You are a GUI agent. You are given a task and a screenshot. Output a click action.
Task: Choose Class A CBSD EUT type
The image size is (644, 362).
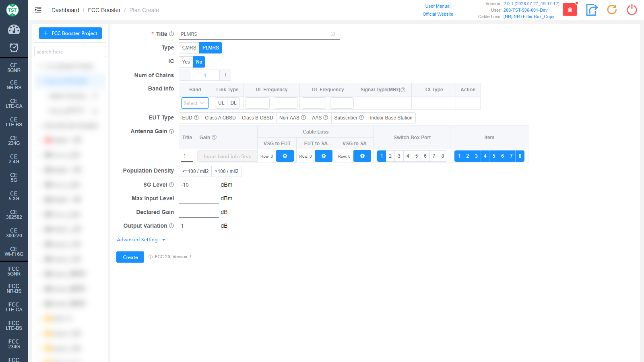click(x=220, y=118)
